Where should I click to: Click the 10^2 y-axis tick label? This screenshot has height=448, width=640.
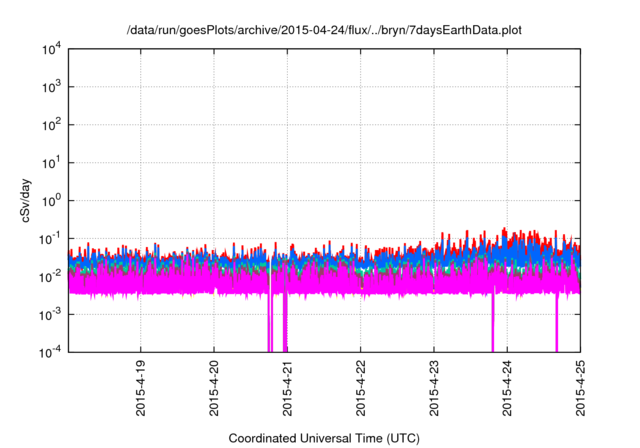point(51,125)
